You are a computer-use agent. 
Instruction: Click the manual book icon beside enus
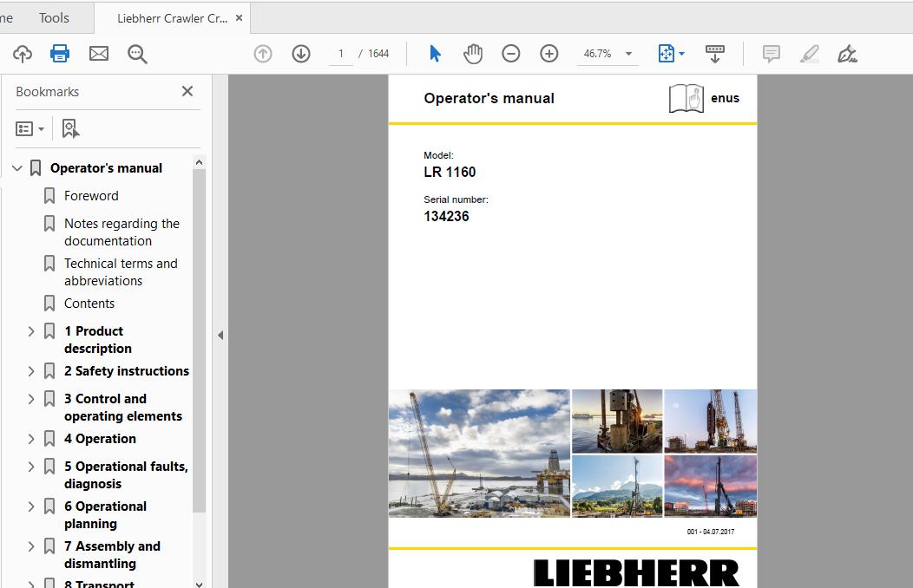pos(686,98)
